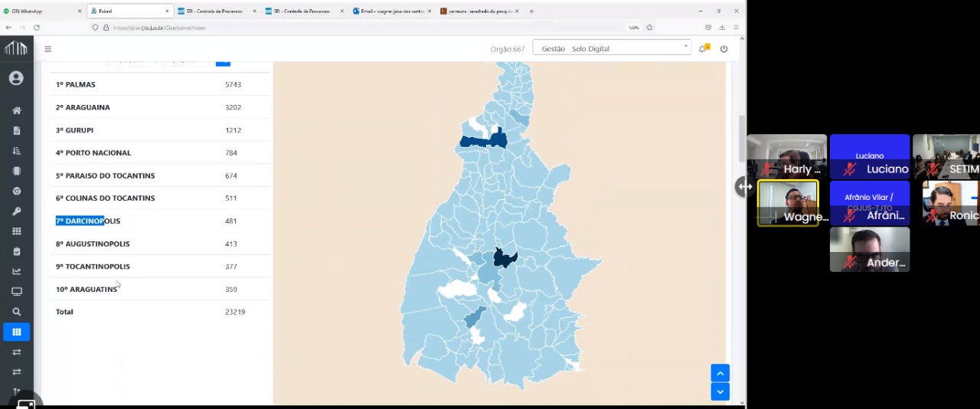Click the user profile avatar icon
980x409 pixels.
coord(16,78)
